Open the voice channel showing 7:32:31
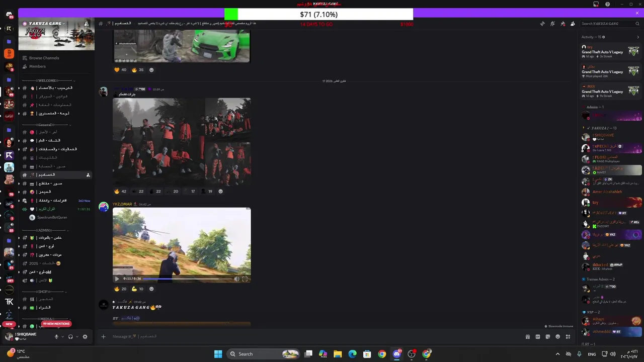 click(x=56, y=209)
